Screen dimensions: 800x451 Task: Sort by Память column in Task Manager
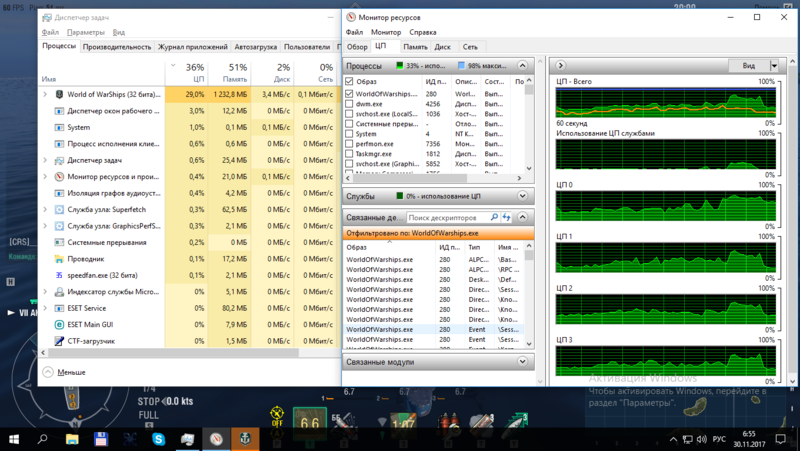pos(230,73)
